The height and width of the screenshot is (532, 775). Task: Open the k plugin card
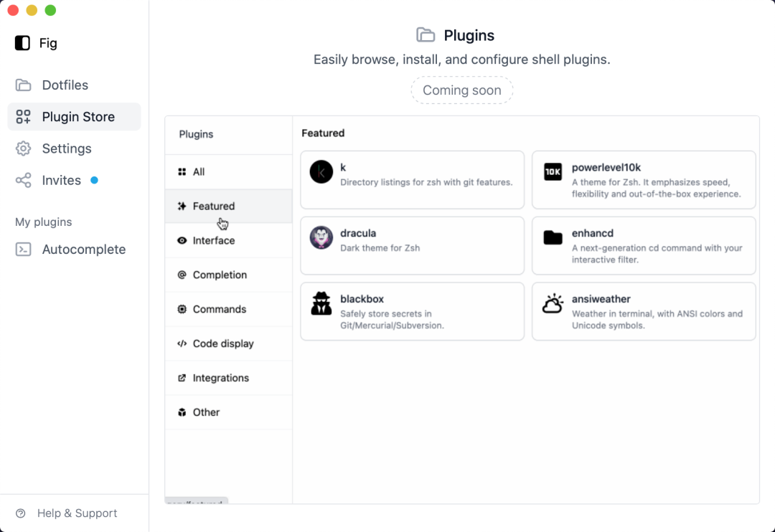coord(412,180)
